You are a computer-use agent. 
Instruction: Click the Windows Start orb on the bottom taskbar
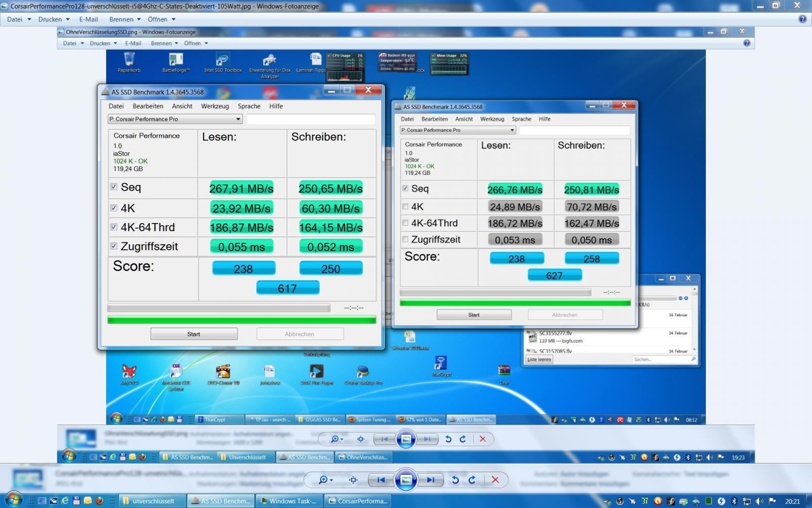click(x=13, y=500)
